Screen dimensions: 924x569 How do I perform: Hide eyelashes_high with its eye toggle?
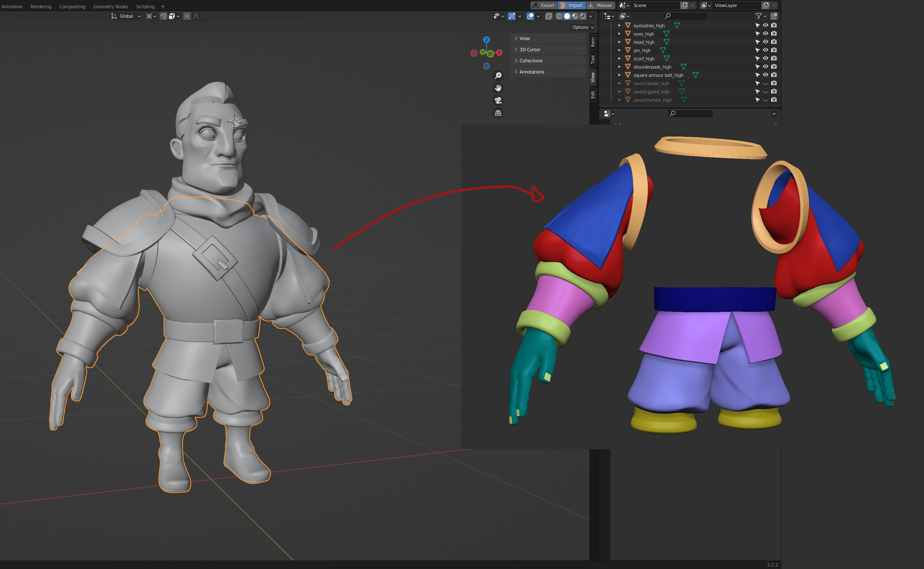(x=766, y=25)
